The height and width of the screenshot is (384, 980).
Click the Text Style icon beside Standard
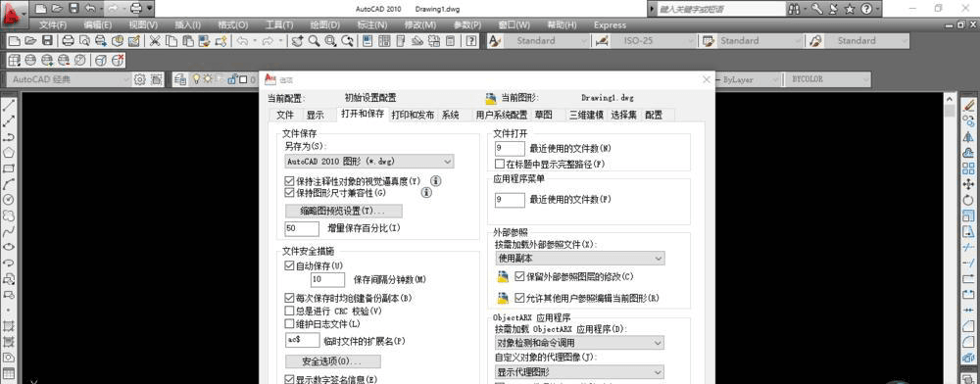[x=494, y=40]
